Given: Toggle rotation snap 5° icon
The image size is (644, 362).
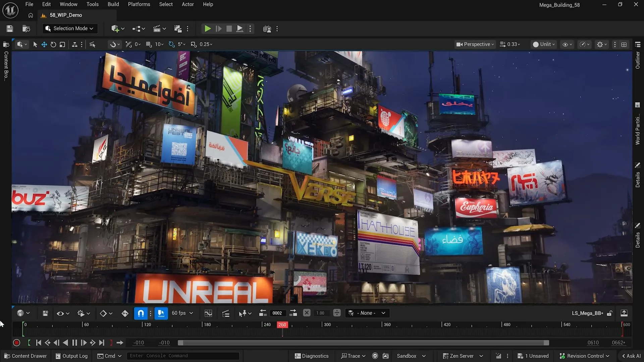Looking at the screenshot, I should (171, 44).
